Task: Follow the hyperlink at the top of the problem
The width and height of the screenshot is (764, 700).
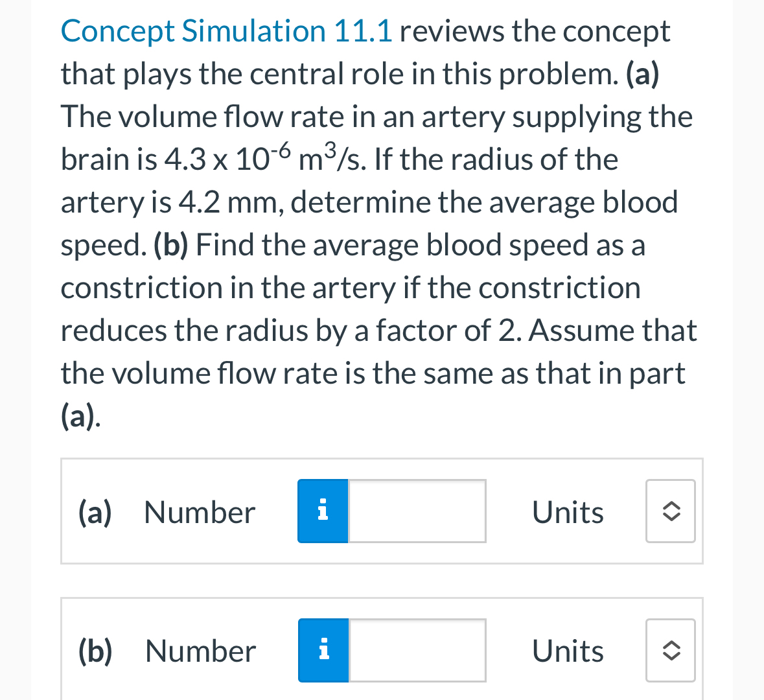Action: [x=226, y=30]
